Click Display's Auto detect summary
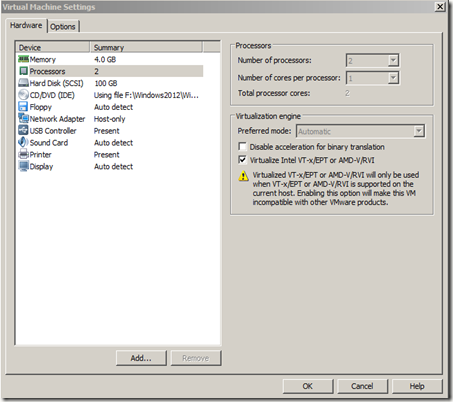Image resolution: width=453 pixels, height=402 pixels. (113, 167)
